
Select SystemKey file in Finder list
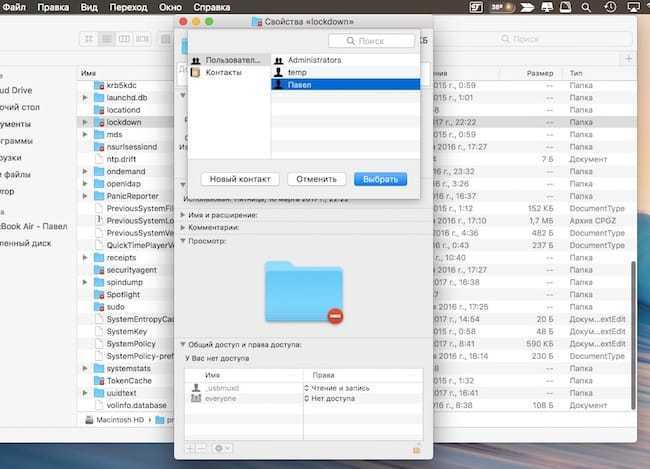121,331
